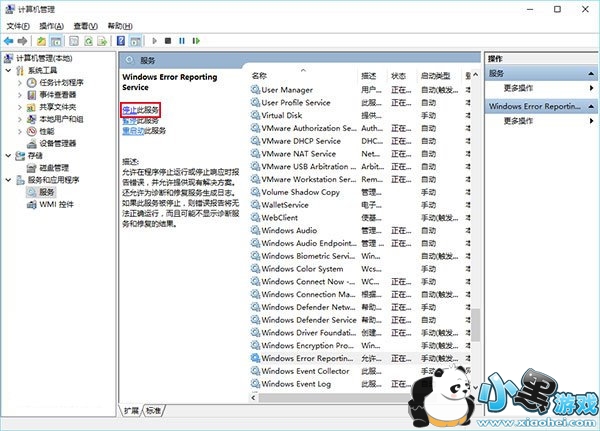The height and width of the screenshot is (431, 600).
Task: Sort by Startup Type column header
Action: click(440, 76)
